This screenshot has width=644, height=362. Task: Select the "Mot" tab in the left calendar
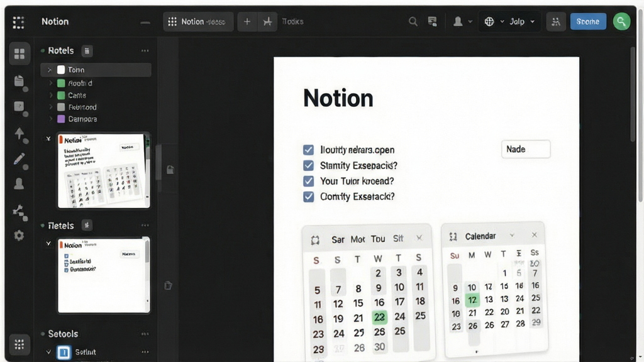point(358,239)
